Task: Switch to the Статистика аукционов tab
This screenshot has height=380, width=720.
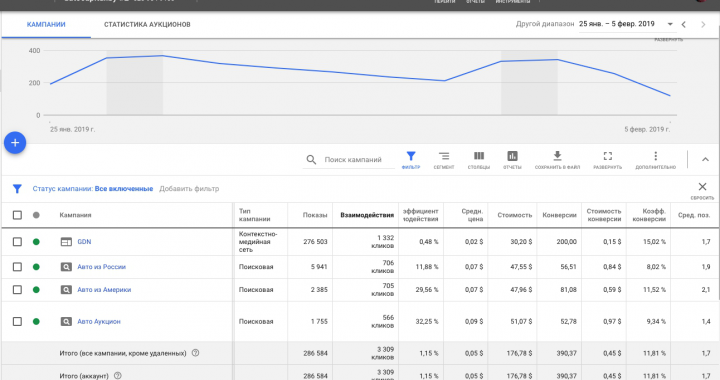Action: click(147, 24)
